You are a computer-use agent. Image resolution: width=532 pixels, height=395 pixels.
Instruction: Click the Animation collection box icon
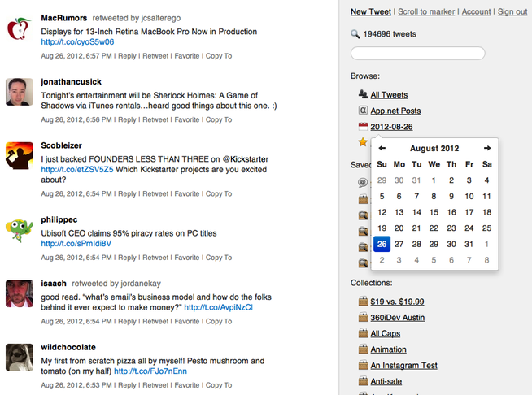[x=363, y=349]
